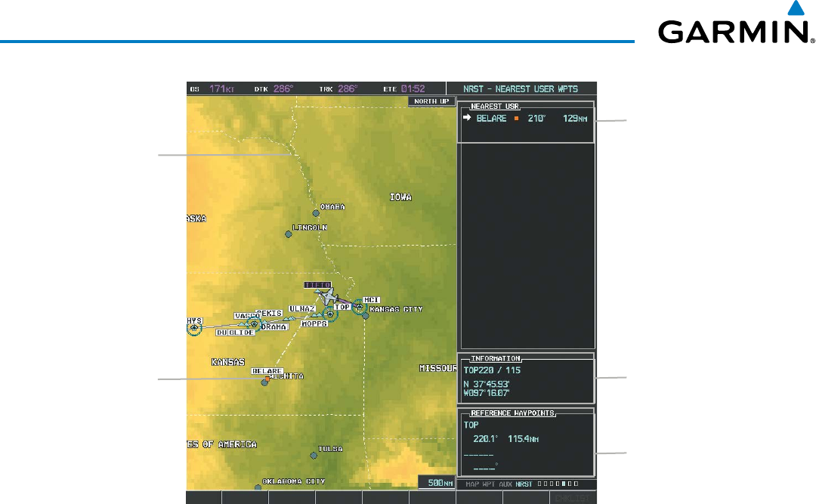Click the NORTH UP orientation label

coord(431,100)
